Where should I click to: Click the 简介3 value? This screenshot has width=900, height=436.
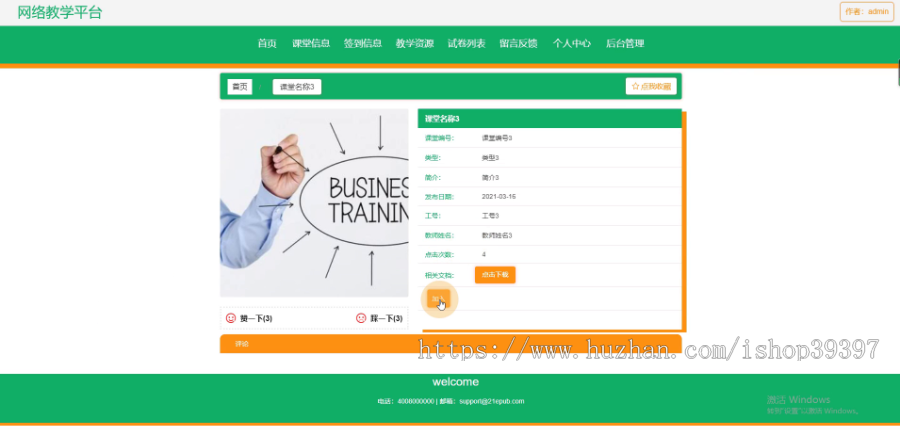click(490, 177)
